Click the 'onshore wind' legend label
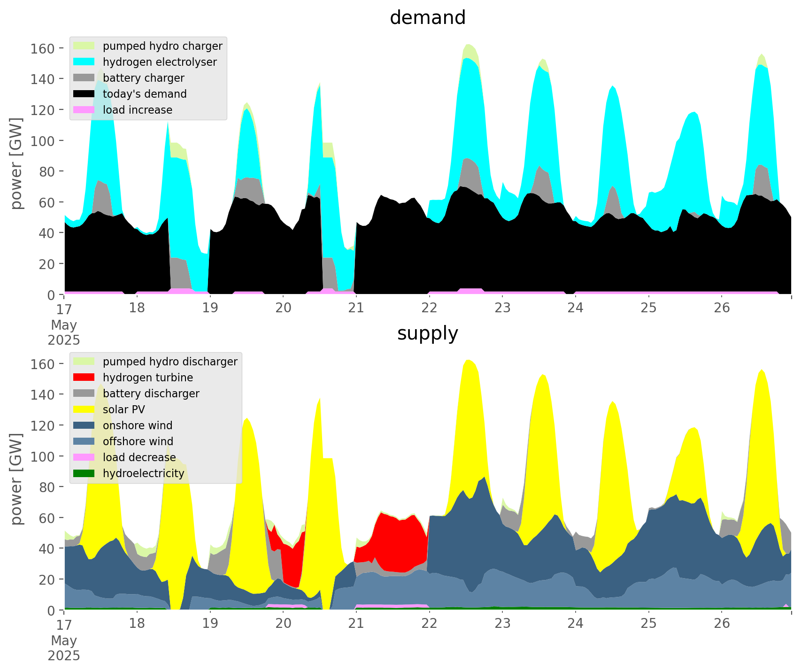 (138, 425)
